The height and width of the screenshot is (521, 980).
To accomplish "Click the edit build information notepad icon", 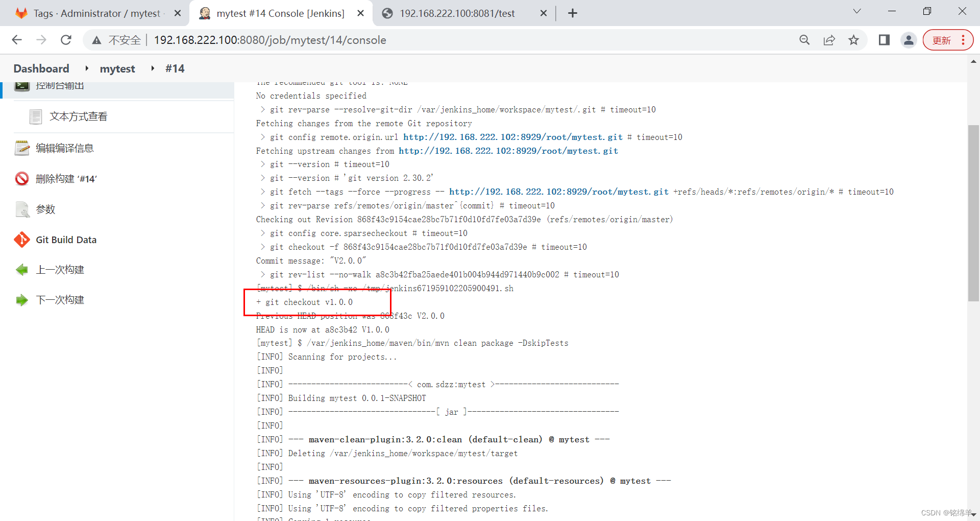I will coord(22,148).
